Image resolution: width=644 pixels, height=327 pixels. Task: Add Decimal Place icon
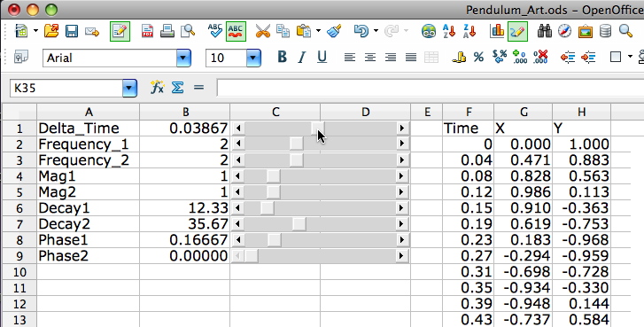point(520,57)
